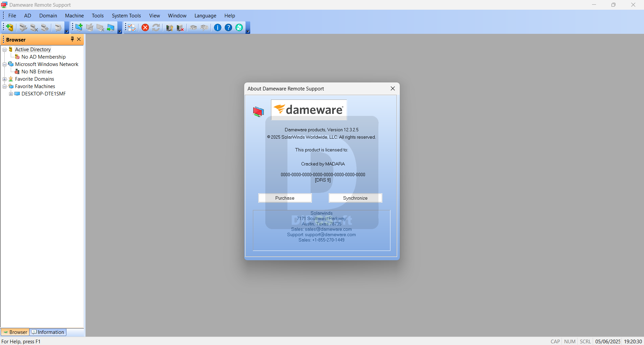Open the Language menu

[x=205, y=16]
